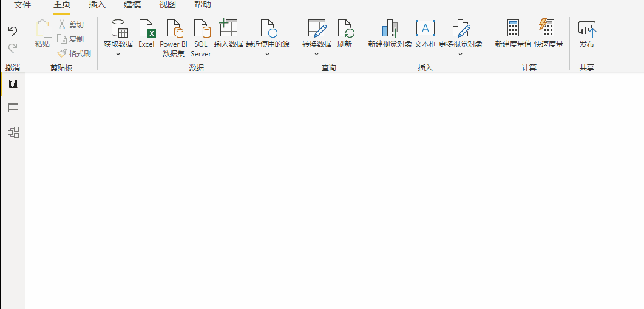This screenshot has height=309, width=644.
Task: Switch to the 视图 ribbon tab
Action: (168, 5)
